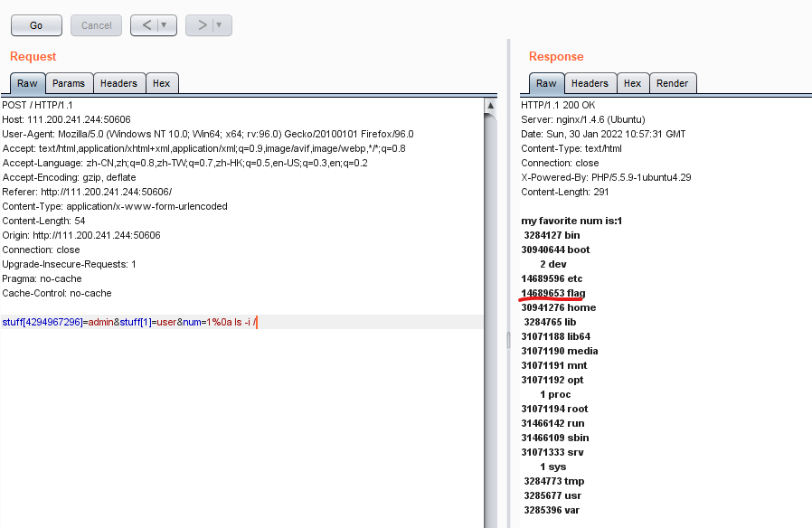Click the '3285396 var' listing row
The height and width of the screenshot is (528, 812).
[x=552, y=511]
